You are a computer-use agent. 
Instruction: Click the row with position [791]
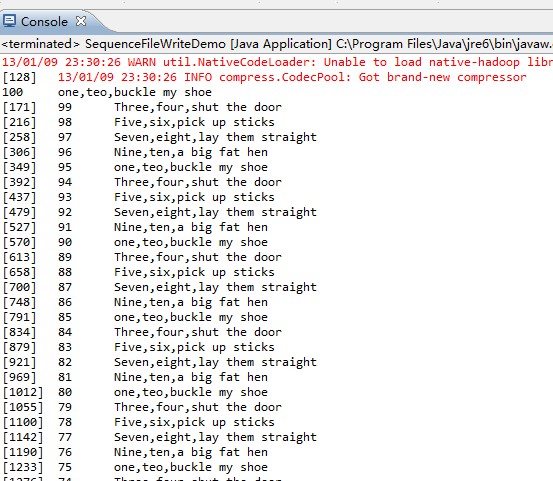pos(135,317)
